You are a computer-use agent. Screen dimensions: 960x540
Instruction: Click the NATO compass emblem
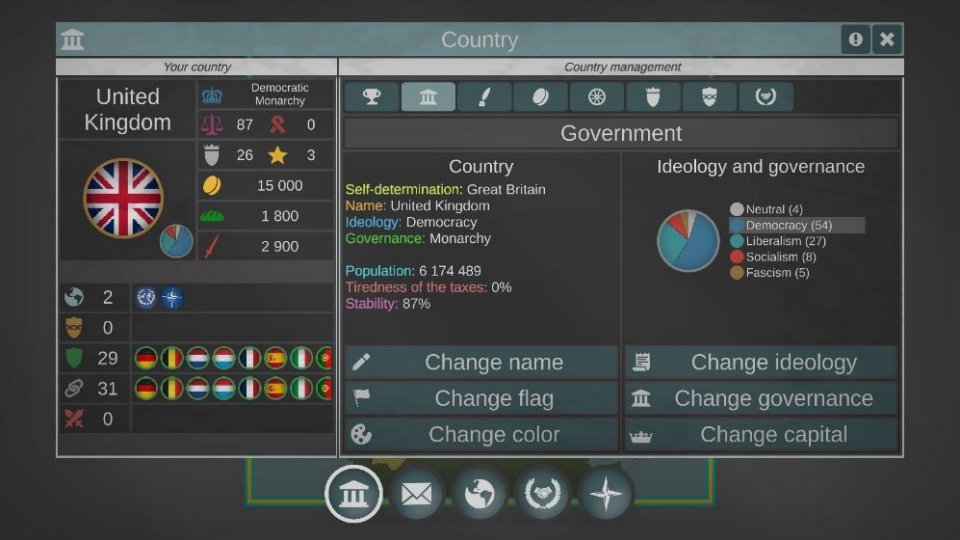pyautogui.click(x=172, y=298)
